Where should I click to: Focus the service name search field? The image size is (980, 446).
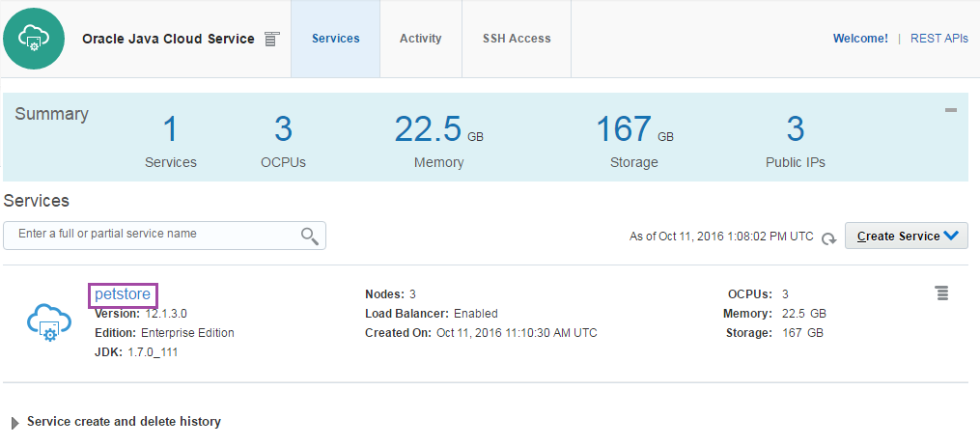(164, 236)
